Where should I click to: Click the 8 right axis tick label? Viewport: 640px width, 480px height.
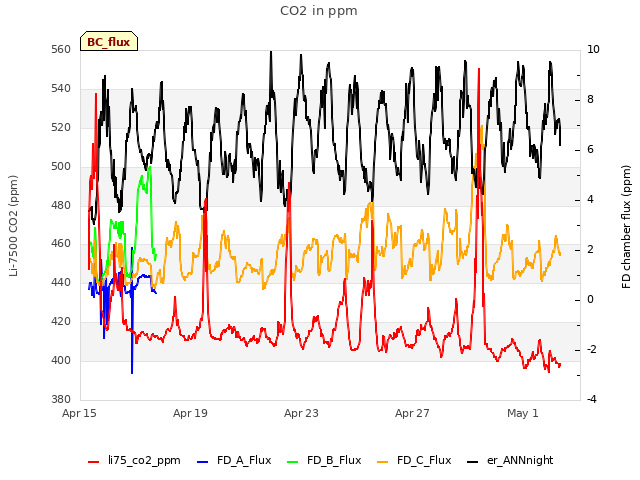591,100
